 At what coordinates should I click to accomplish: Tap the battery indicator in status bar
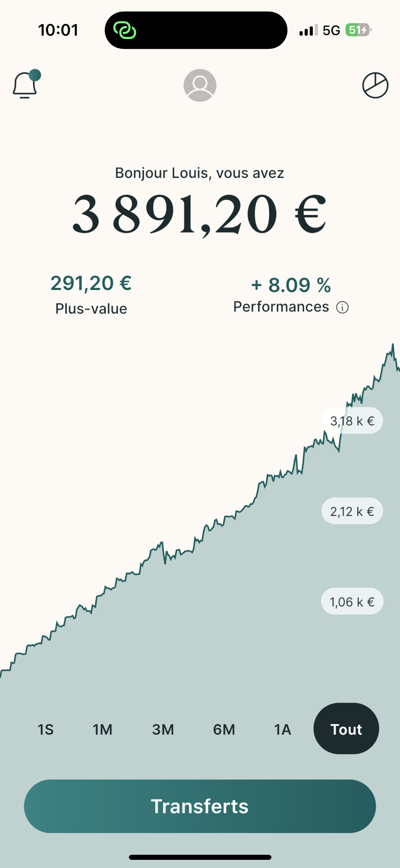point(358,30)
